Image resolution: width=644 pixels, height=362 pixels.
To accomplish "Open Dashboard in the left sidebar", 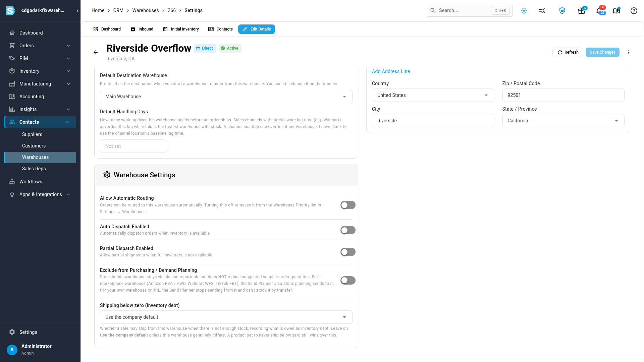I will click(40, 33).
